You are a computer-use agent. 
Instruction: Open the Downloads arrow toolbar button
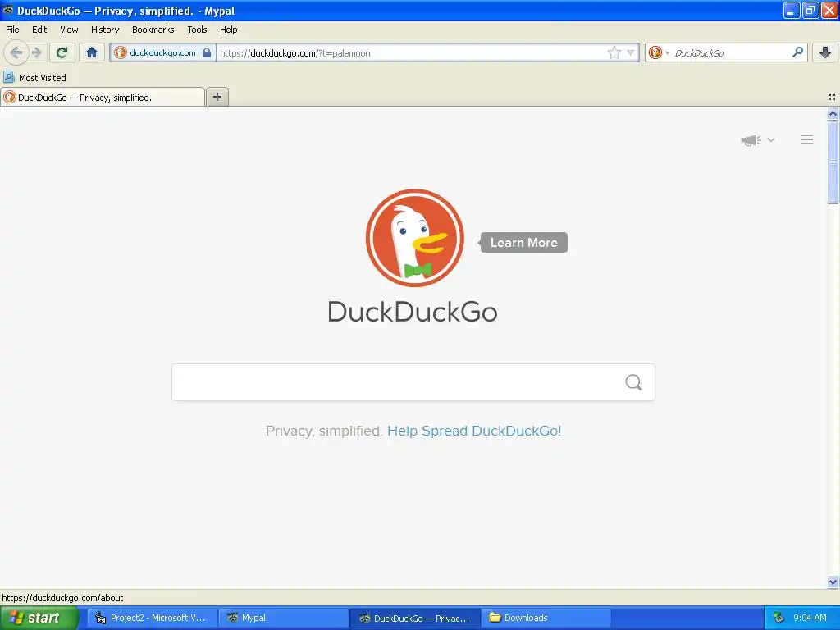[825, 52]
